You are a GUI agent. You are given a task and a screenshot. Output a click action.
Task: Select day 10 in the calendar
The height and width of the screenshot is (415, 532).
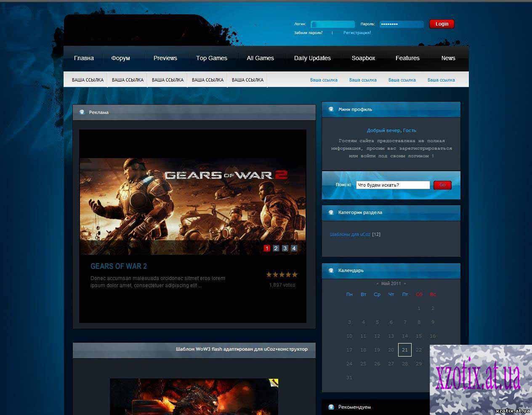point(349,336)
